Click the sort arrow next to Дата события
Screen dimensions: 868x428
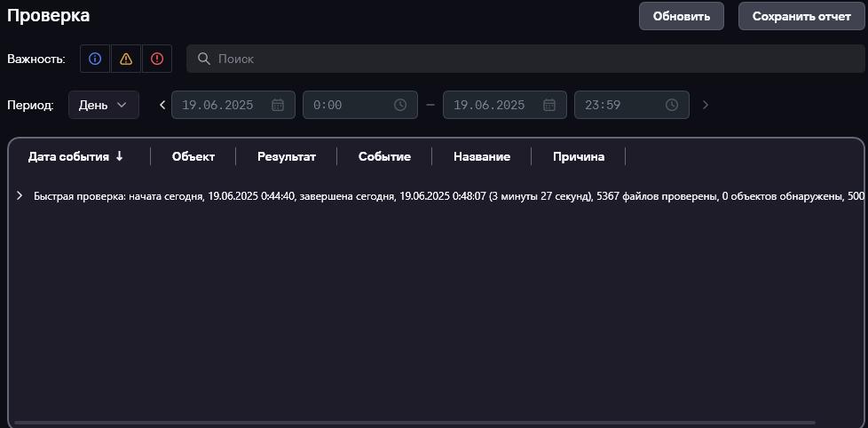click(119, 156)
